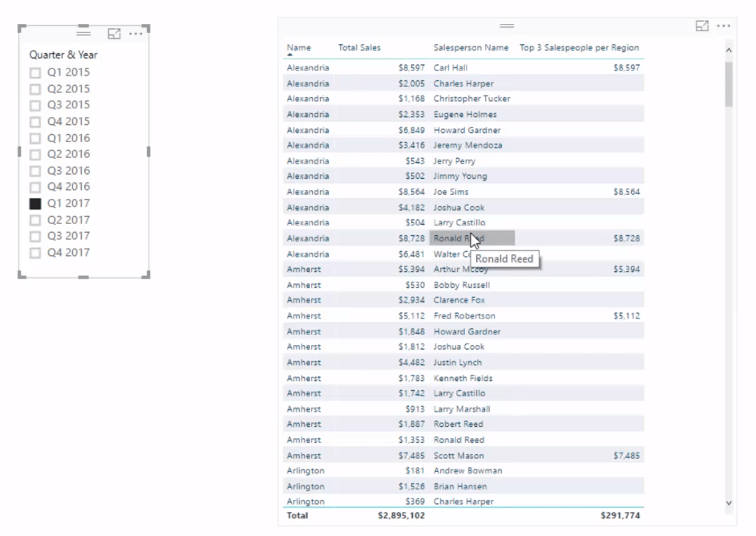Image resolution: width=756 pixels, height=536 pixels.
Task: Check the Q3 2015 checkbox
Action: [x=35, y=105]
